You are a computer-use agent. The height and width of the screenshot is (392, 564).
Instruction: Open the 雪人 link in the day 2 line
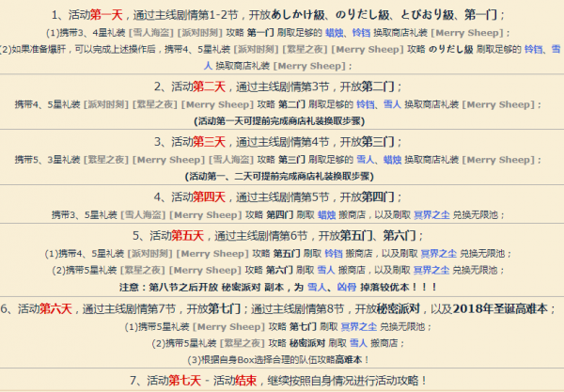pyautogui.click(x=392, y=104)
